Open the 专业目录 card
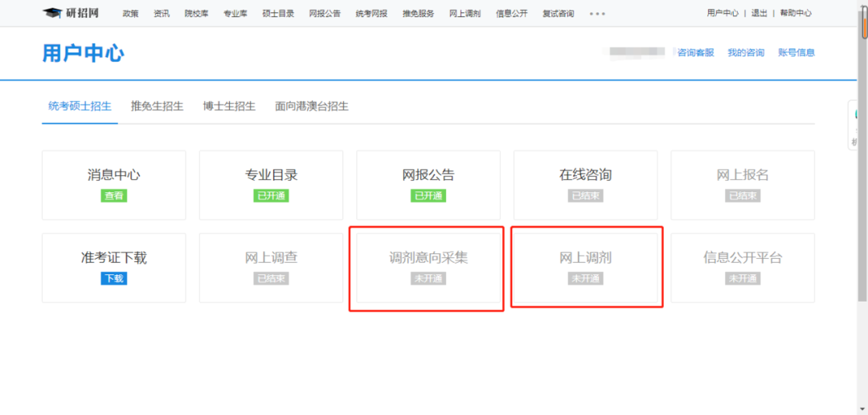This screenshot has width=868, height=415. coord(271,184)
